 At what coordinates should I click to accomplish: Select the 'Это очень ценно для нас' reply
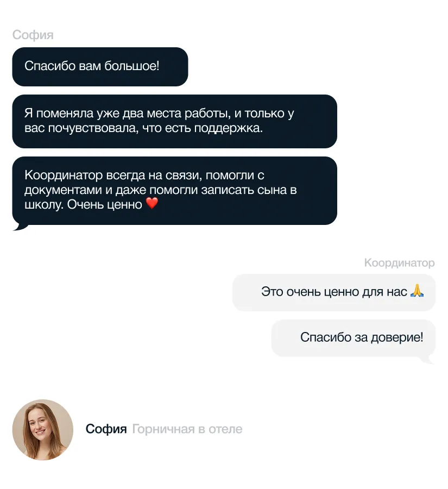[334, 292]
